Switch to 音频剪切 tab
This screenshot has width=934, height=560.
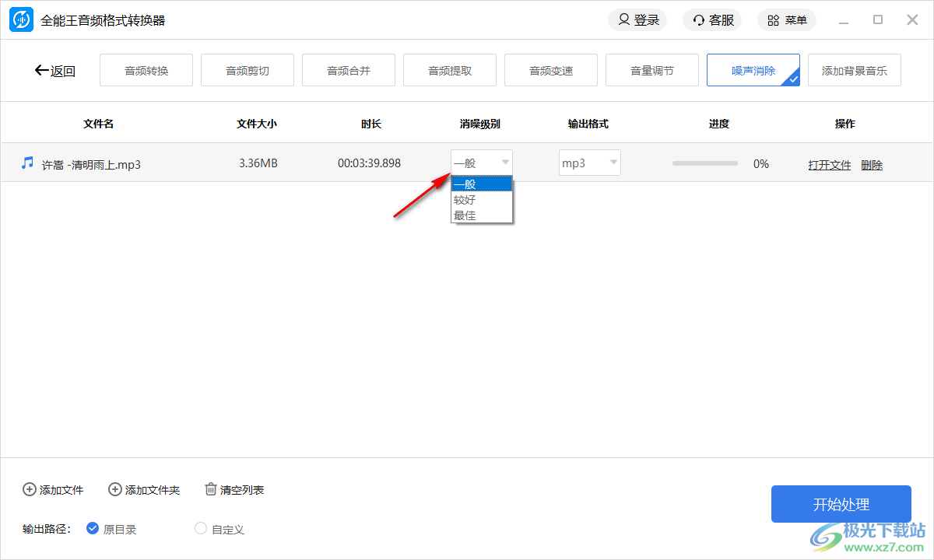(x=248, y=70)
